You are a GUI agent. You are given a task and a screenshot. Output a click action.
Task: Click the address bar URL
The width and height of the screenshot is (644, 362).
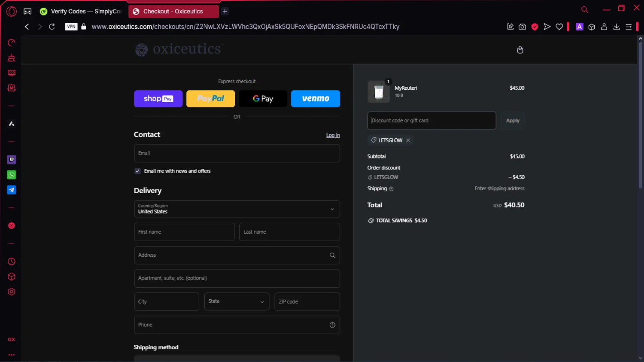(x=245, y=27)
